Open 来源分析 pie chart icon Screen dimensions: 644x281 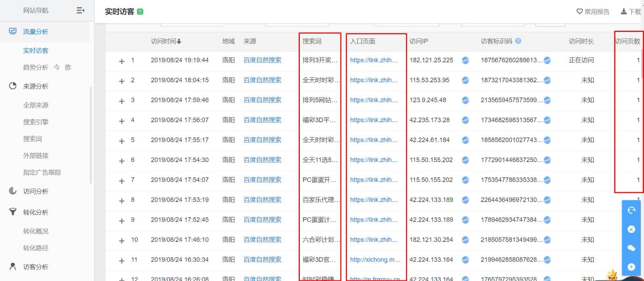pos(13,86)
